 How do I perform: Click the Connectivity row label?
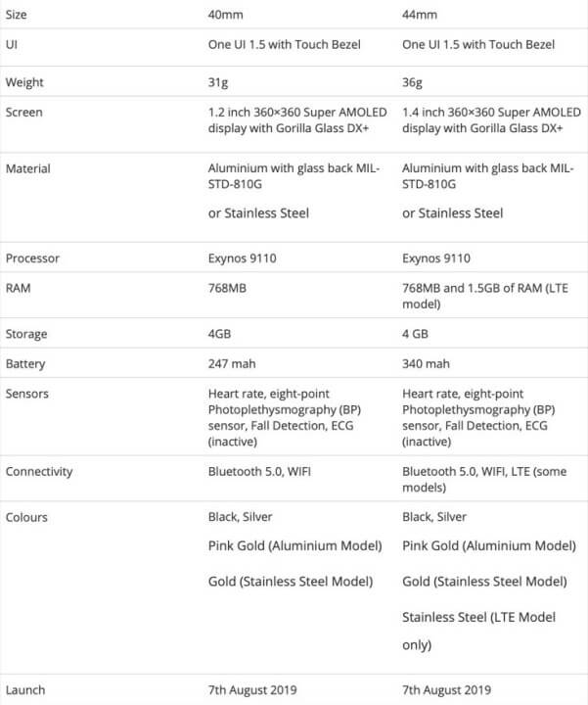pyautogui.click(x=39, y=472)
